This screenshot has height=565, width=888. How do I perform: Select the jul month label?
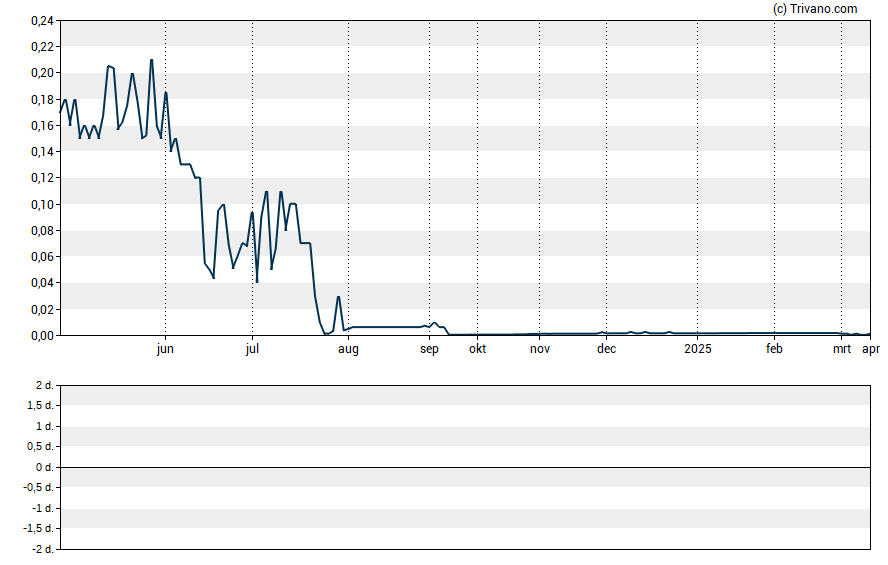tap(252, 349)
